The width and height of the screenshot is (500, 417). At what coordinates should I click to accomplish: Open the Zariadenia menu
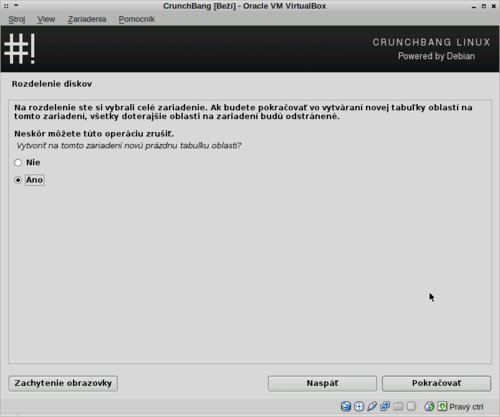click(x=87, y=19)
